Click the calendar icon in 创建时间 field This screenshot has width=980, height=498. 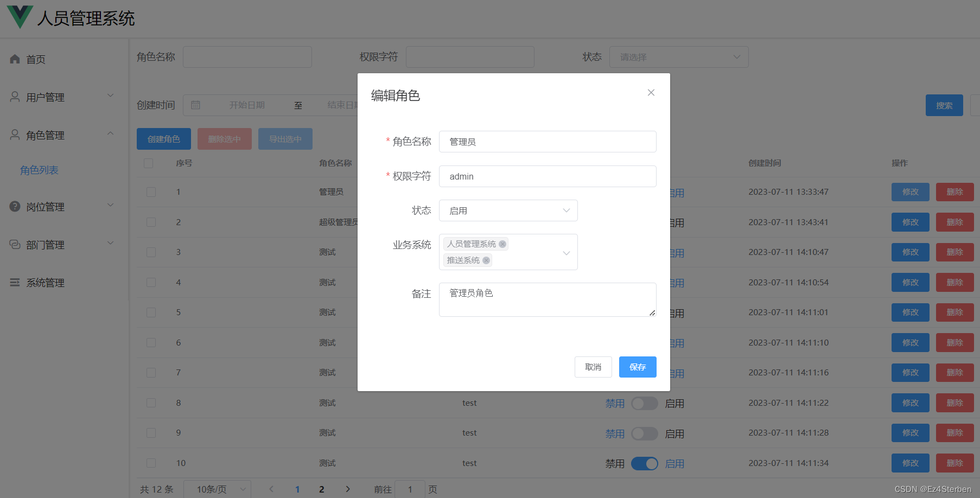click(196, 105)
